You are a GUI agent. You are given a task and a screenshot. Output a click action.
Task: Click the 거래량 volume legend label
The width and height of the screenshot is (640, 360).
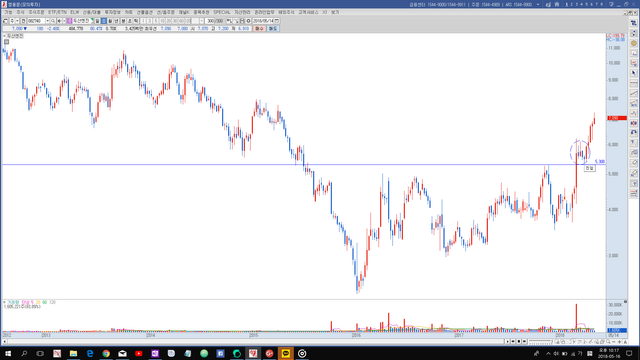[x=13, y=302]
